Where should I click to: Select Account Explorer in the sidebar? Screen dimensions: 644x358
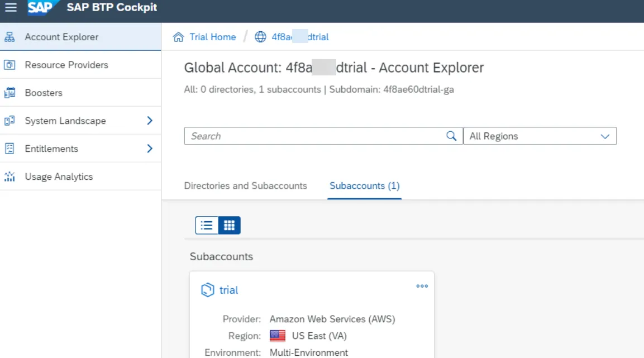pos(80,37)
